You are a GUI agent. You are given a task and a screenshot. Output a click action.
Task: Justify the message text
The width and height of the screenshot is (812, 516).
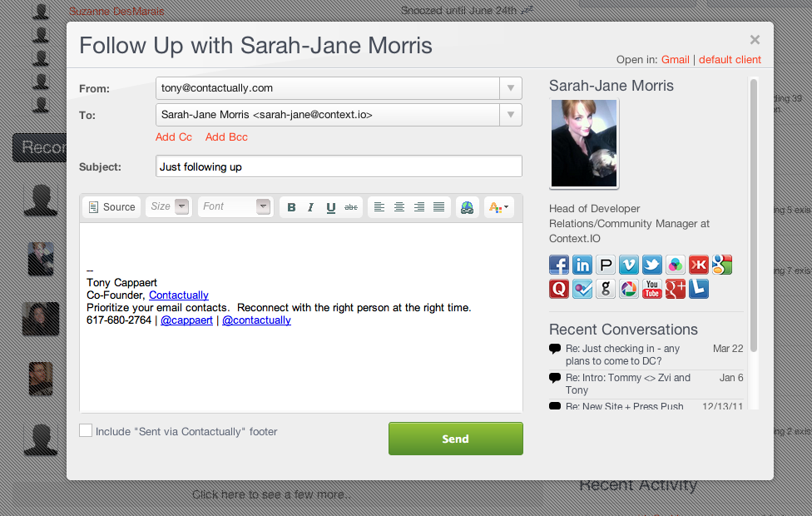pyautogui.click(x=438, y=207)
